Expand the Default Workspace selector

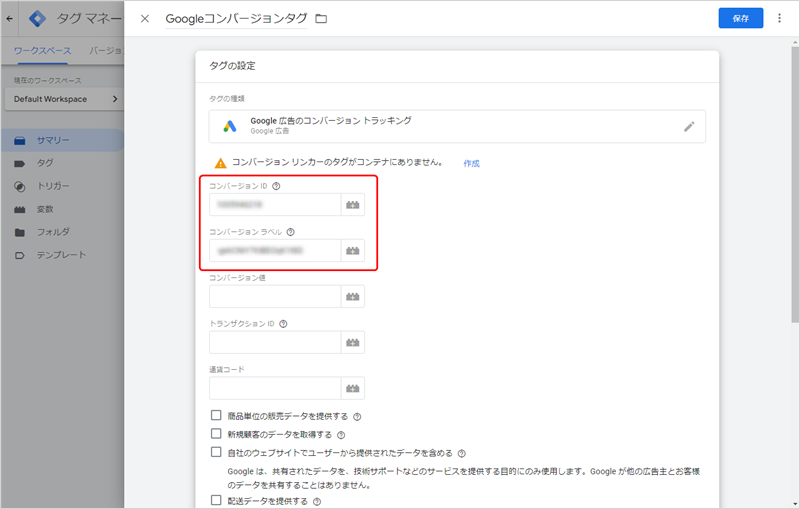coord(64,99)
